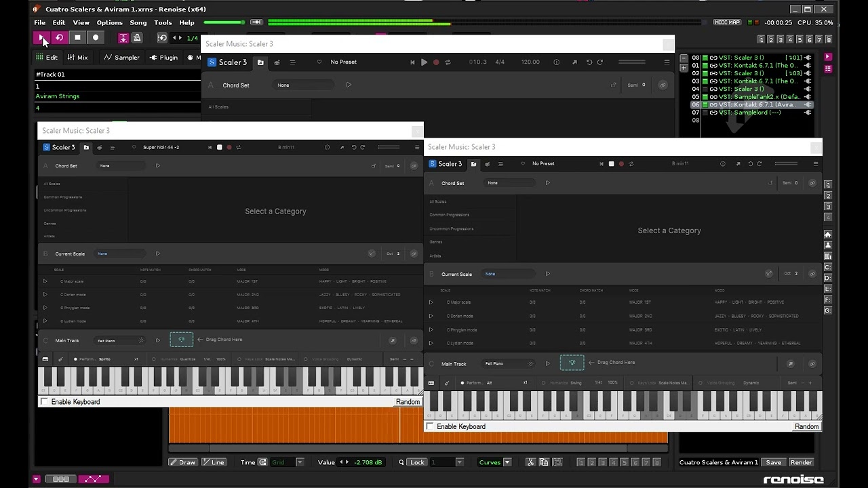The width and height of the screenshot is (868, 488).
Task: Open the Options menu
Action: [109, 22]
